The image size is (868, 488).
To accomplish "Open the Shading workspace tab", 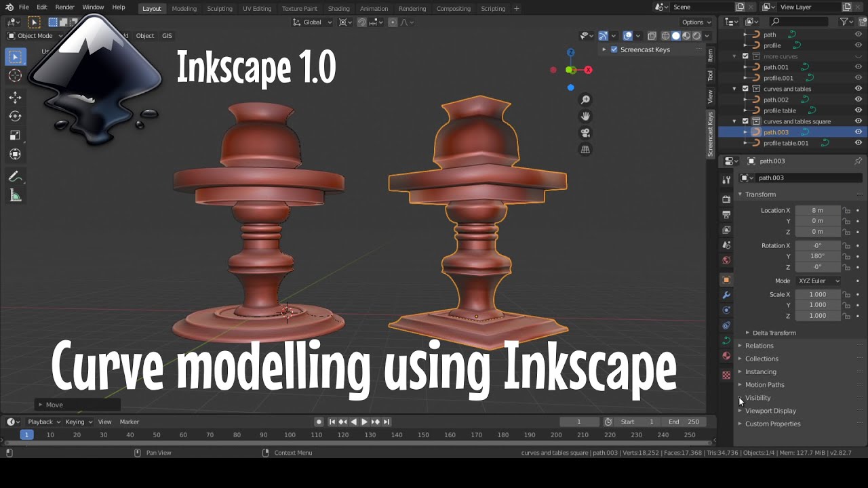I will 338,8.
